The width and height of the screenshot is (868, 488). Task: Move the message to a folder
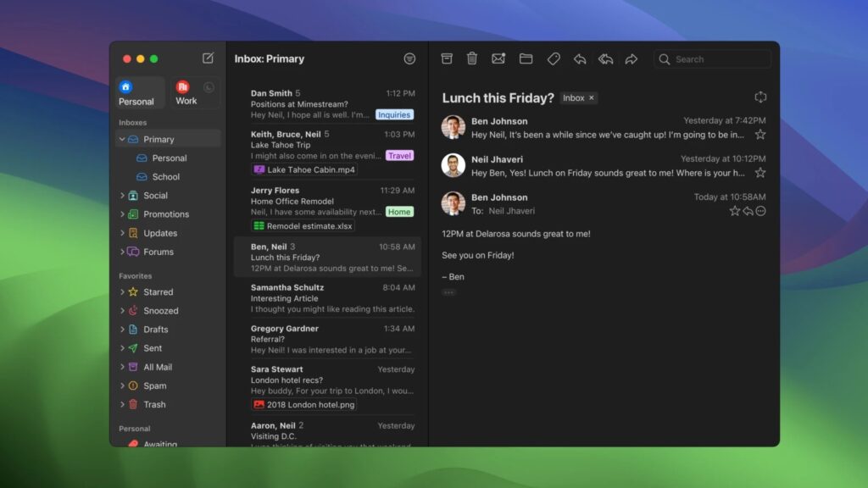pyautogui.click(x=526, y=58)
